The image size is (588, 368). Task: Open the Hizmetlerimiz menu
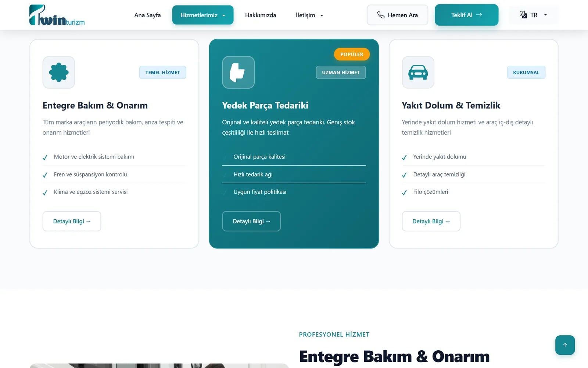coord(203,15)
